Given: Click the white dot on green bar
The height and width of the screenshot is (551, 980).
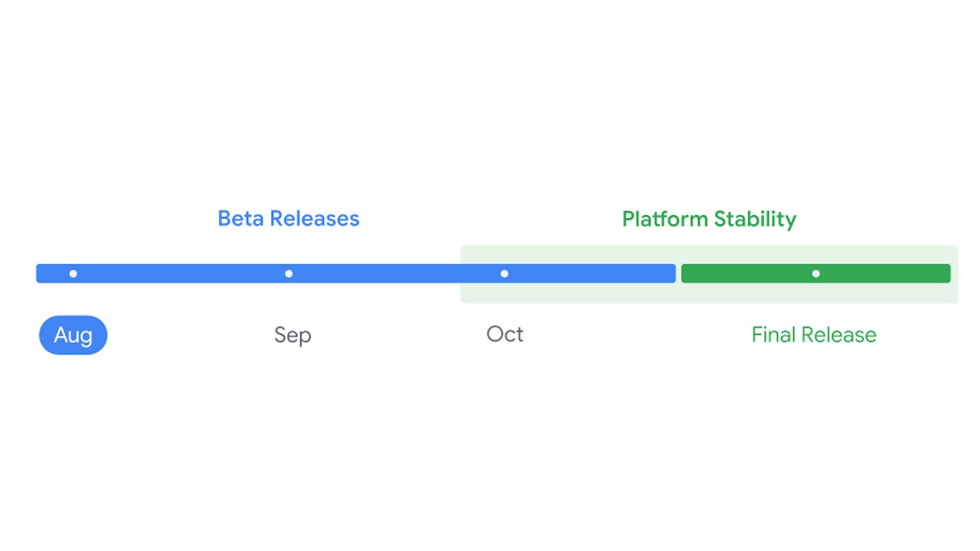Looking at the screenshot, I should pos(816,273).
